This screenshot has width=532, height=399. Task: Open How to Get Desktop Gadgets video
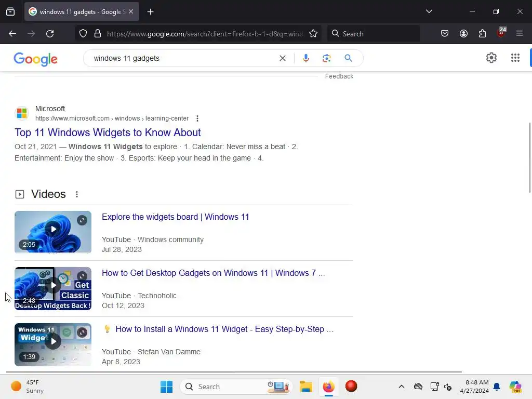(214, 273)
